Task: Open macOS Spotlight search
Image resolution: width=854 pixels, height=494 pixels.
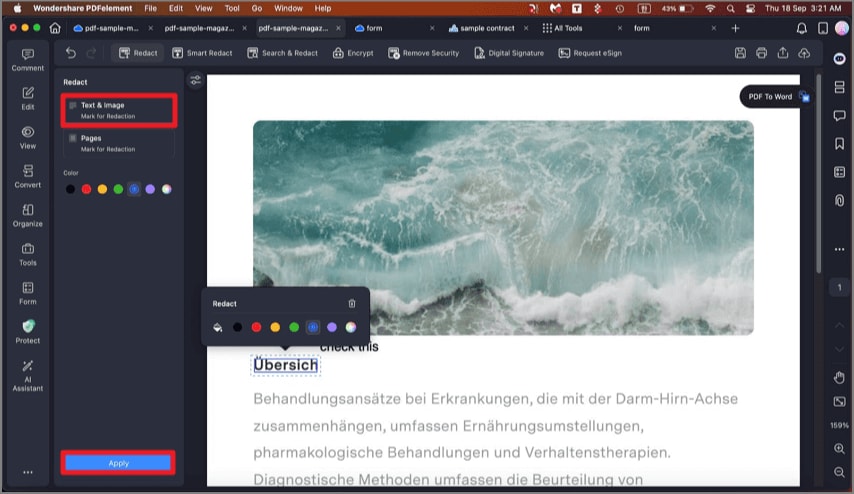Action: click(730, 8)
